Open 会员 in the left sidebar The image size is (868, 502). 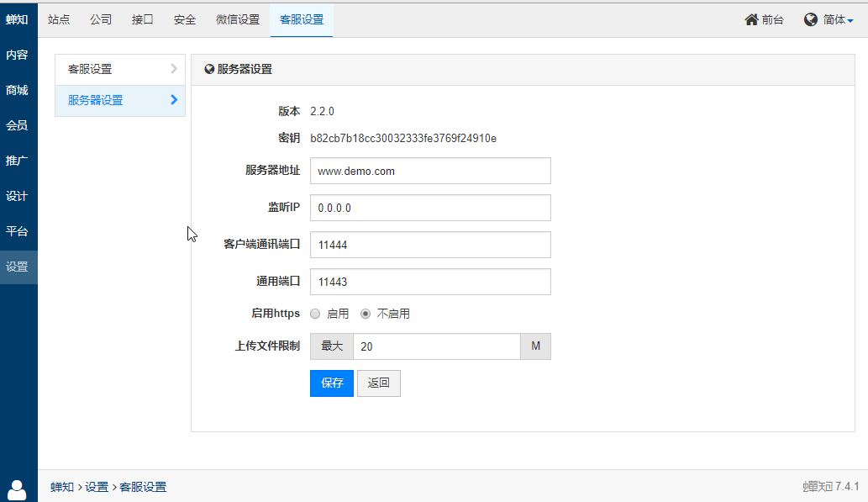[x=17, y=126]
